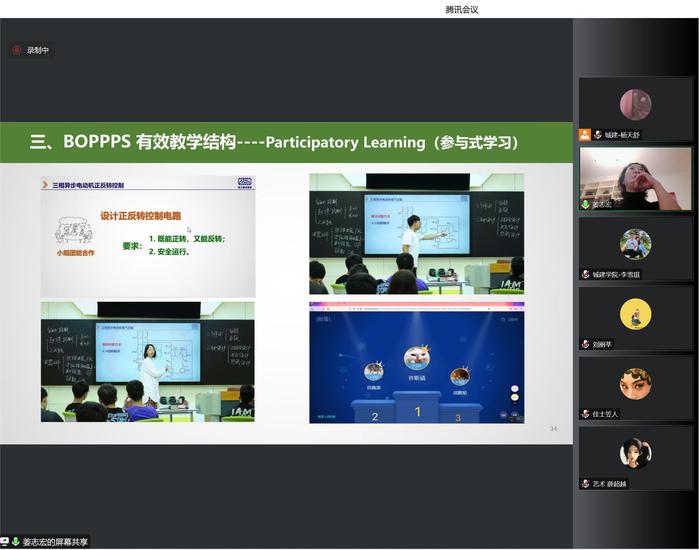Click the muted mic icon for 城建学院-李雪琪
Viewport: 699px width, 550px height.
[586, 274]
